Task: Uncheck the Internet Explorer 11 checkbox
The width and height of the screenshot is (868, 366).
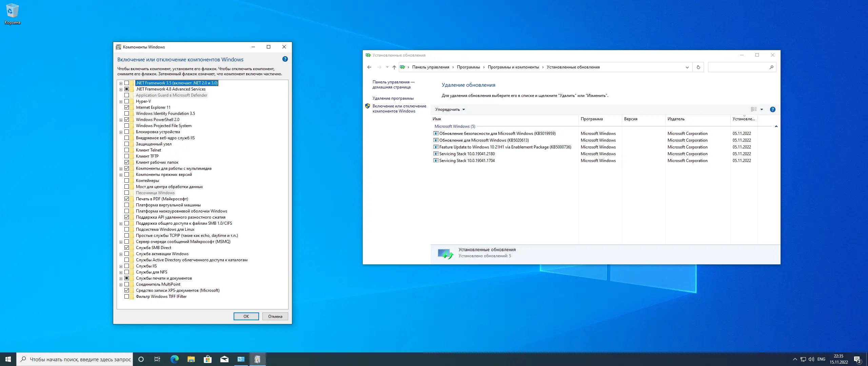Action: (126, 107)
